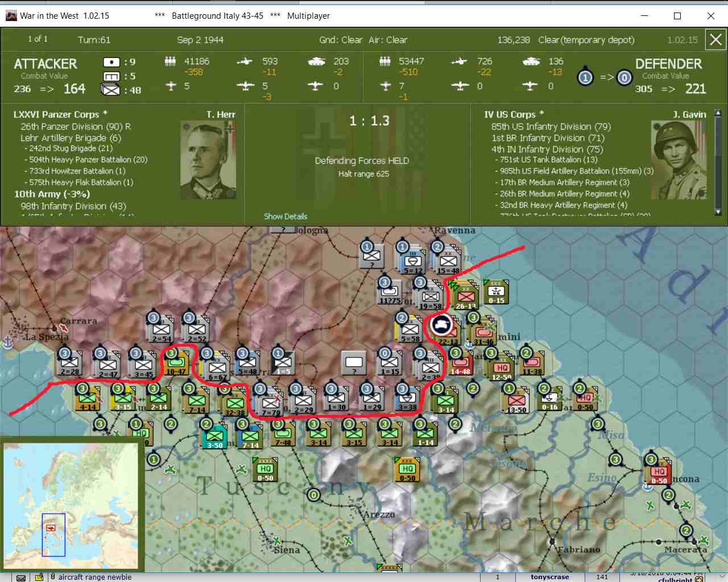Select the Allied unit counter labeled 32-38
This screenshot has height=582, width=728.
point(235,403)
